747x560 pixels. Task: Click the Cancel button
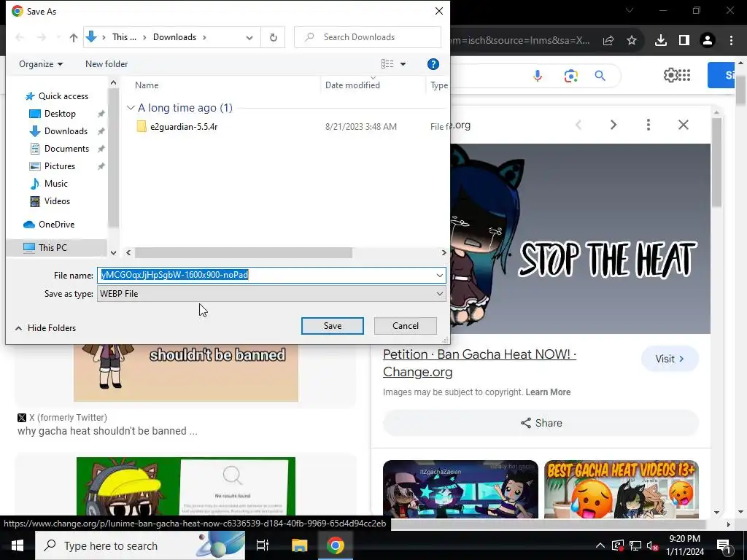[406, 326]
